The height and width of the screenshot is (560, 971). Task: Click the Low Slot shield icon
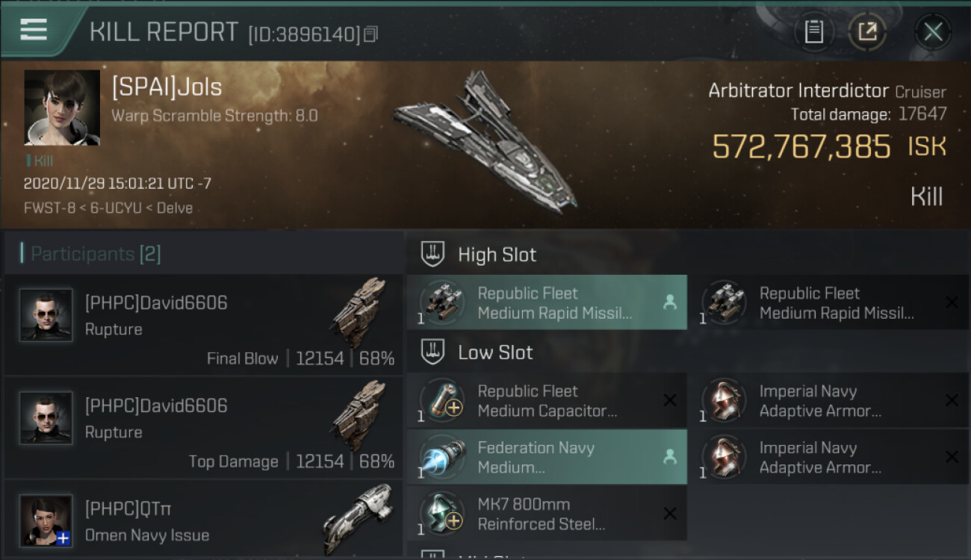(x=433, y=352)
